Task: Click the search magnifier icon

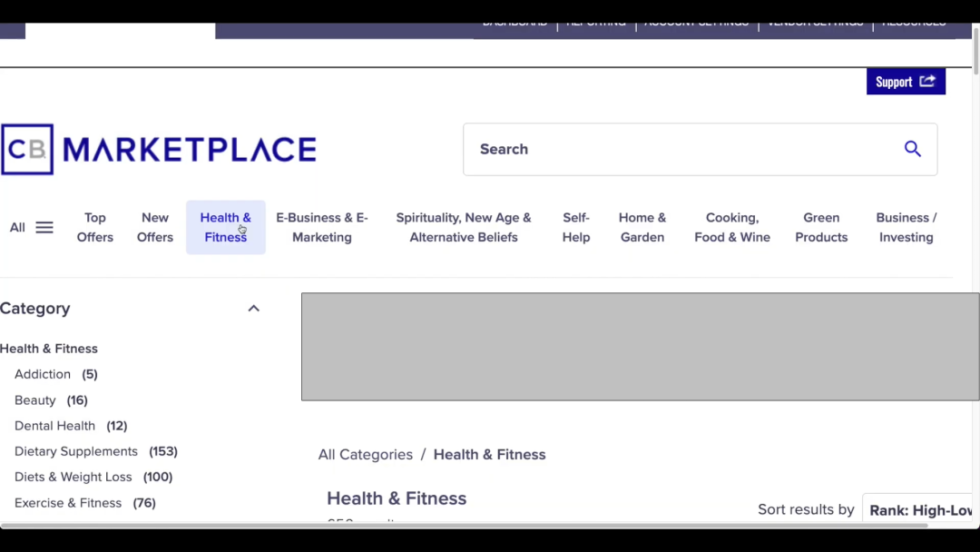Action: click(x=912, y=149)
